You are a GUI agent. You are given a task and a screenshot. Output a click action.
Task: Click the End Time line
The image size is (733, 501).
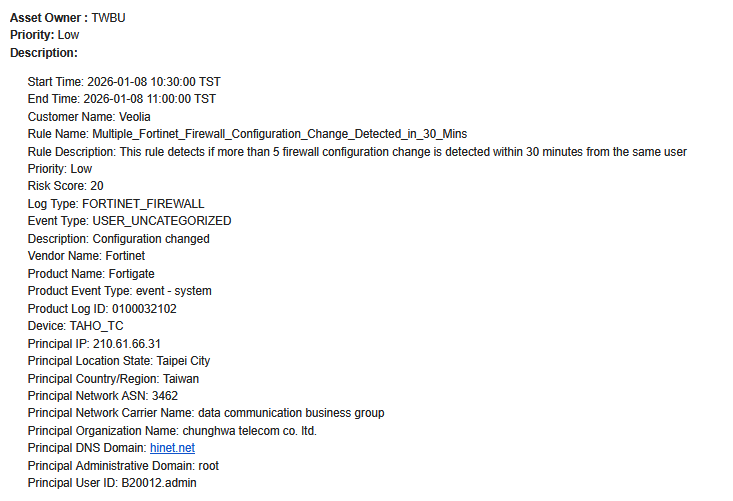(x=121, y=99)
